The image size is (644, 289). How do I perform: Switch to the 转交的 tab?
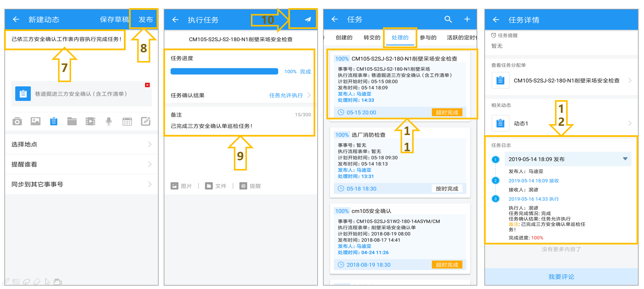pos(372,37)
